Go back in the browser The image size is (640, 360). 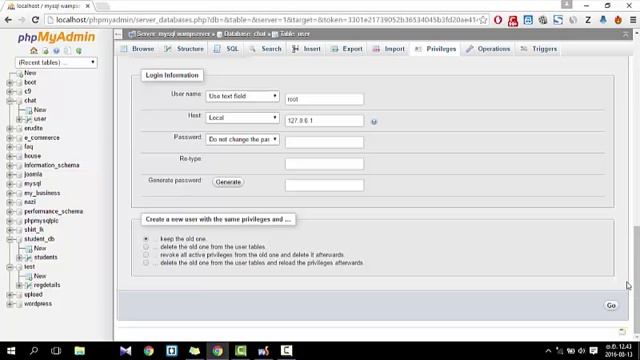(8, 20)
